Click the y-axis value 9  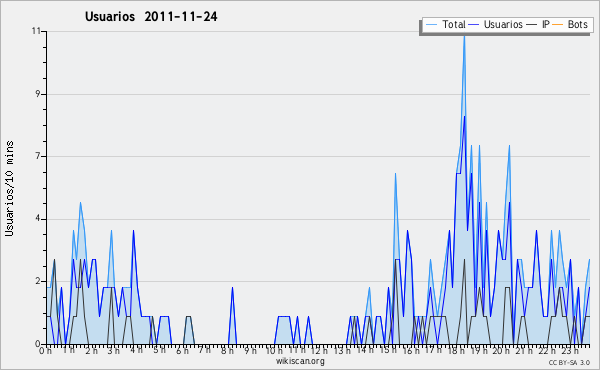38,94
